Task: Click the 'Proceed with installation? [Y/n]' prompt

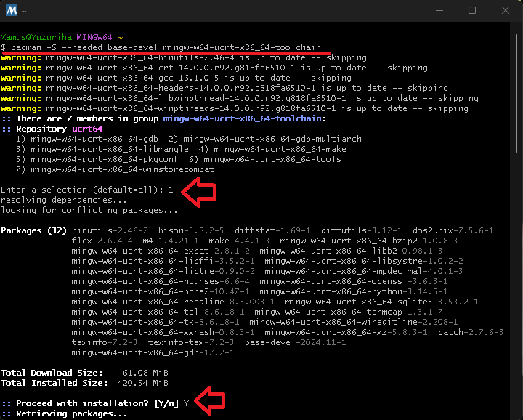Action: [x=95, y=404]
